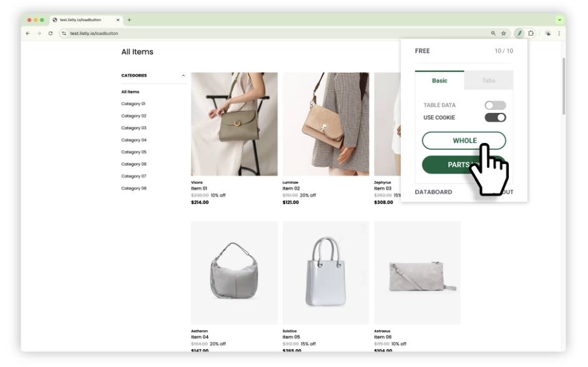
Task: Bookmark this page with the star icon
Action: click(504, 33)
